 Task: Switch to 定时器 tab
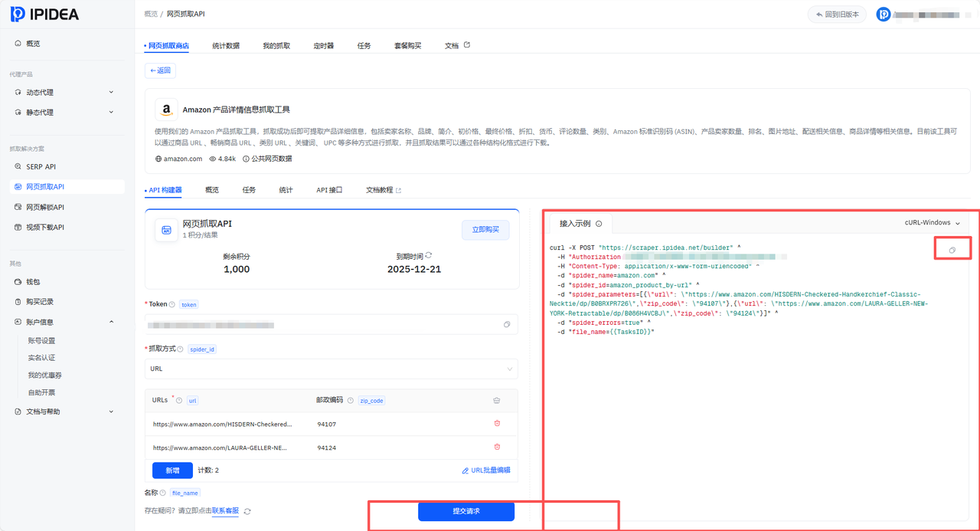tap(324, 45)
